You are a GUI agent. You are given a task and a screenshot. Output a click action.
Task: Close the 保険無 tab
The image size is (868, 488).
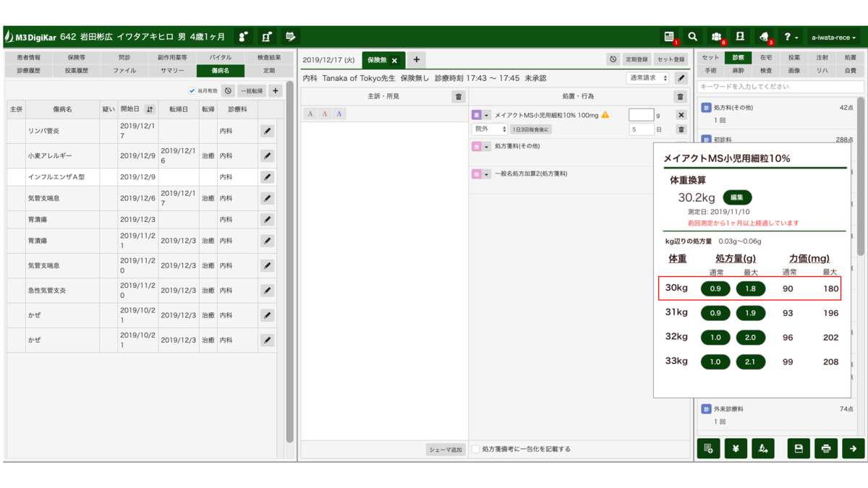pyautogui.click(x=394, y=61)
